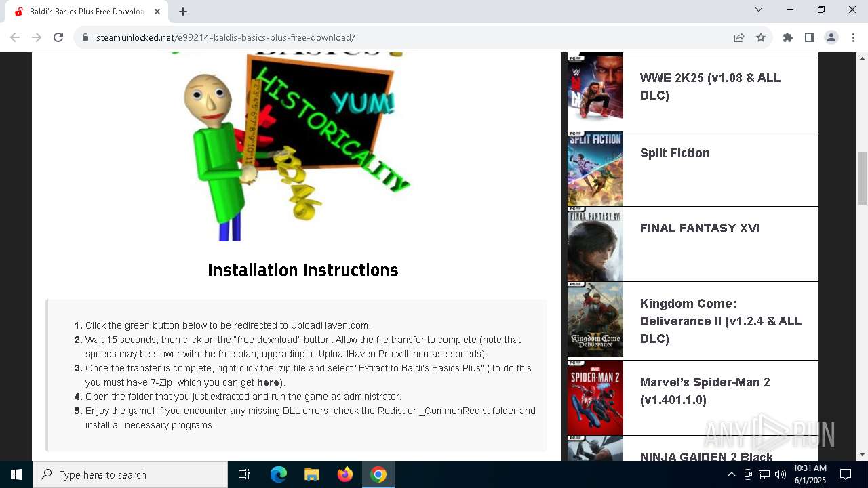Click the Kingdom Come Deliverance cover thumbnail
Screen dimensions: 868x488
coord(595,319)
